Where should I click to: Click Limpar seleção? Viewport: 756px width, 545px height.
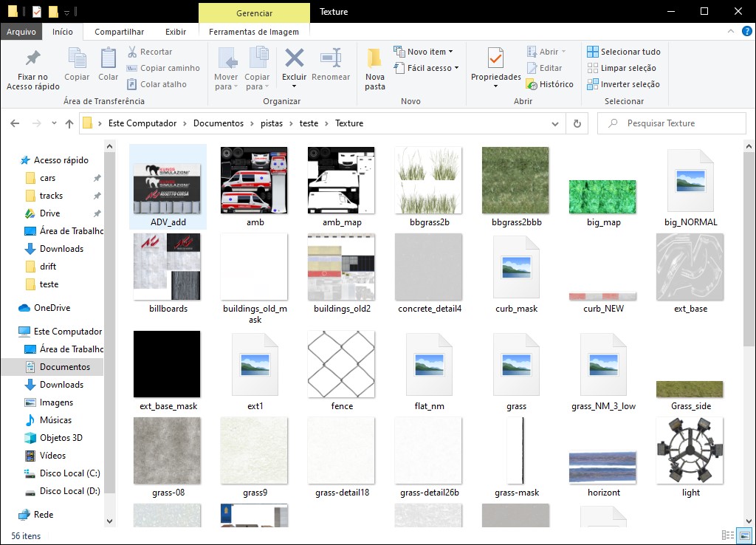click(622, 68)
